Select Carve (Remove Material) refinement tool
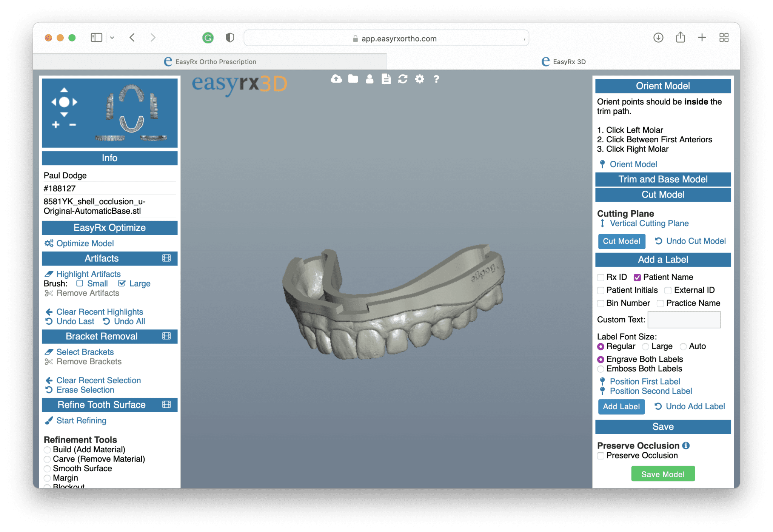Image resolution: width=773 pixels, height=532 pixels. (x=48, y=459)
